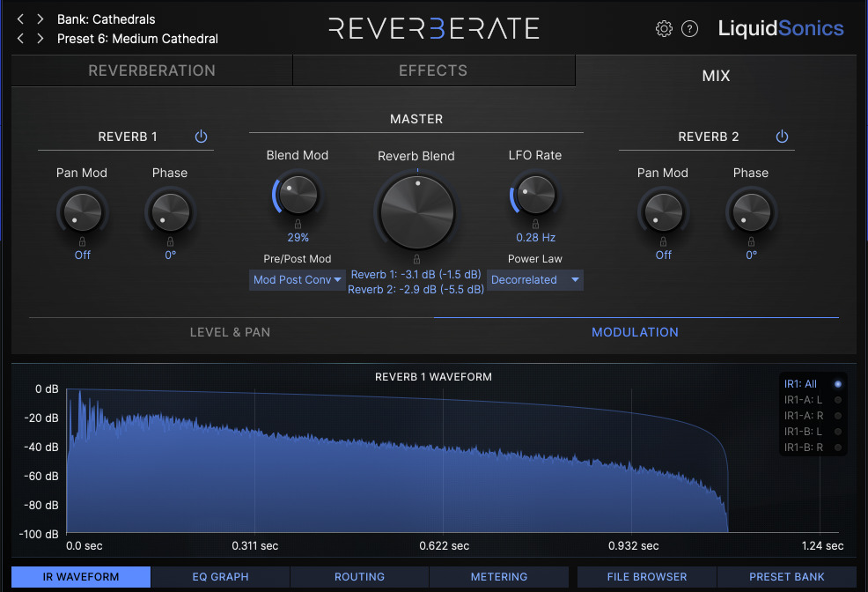Click the Reverb 1 Phase 0° value
This screenshot has width=868, height=592.
[x=171, y=255]
